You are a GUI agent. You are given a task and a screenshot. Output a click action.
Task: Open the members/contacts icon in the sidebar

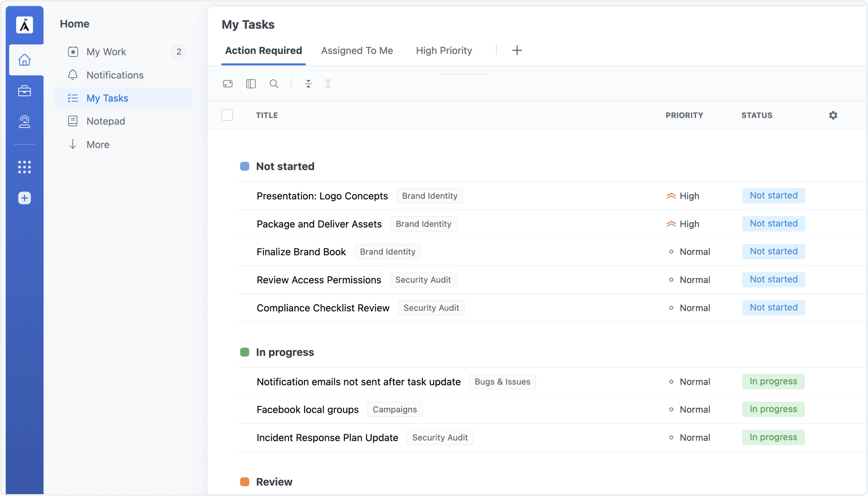point(24,122)
